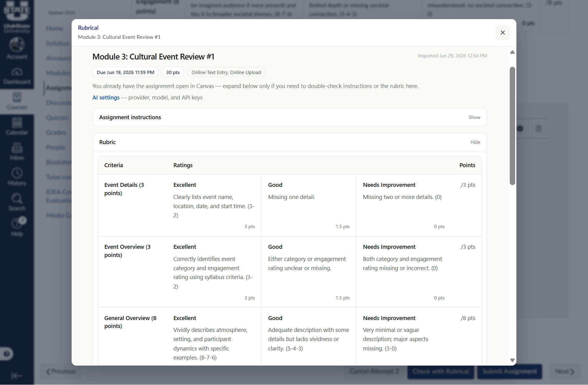Open Inbox icon in Canvas sidebar

[x=17, y=152]
